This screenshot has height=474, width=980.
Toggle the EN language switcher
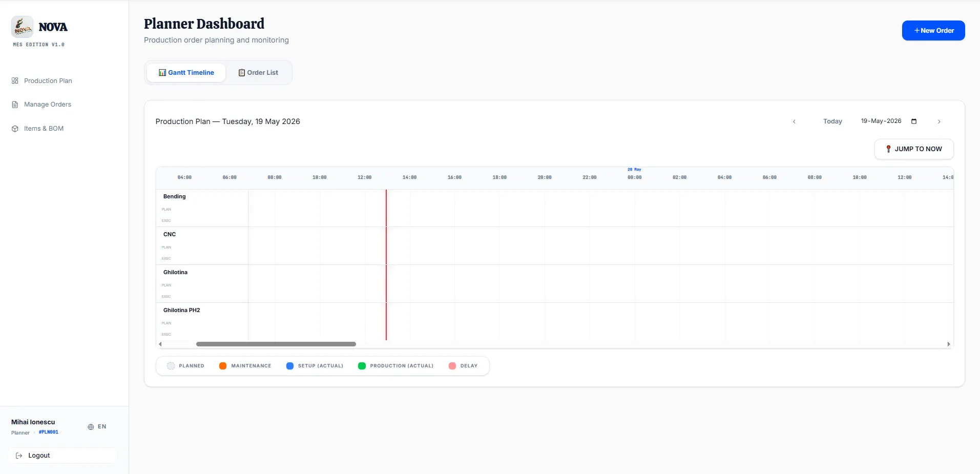pyautogui.click(x=97, y=427)
